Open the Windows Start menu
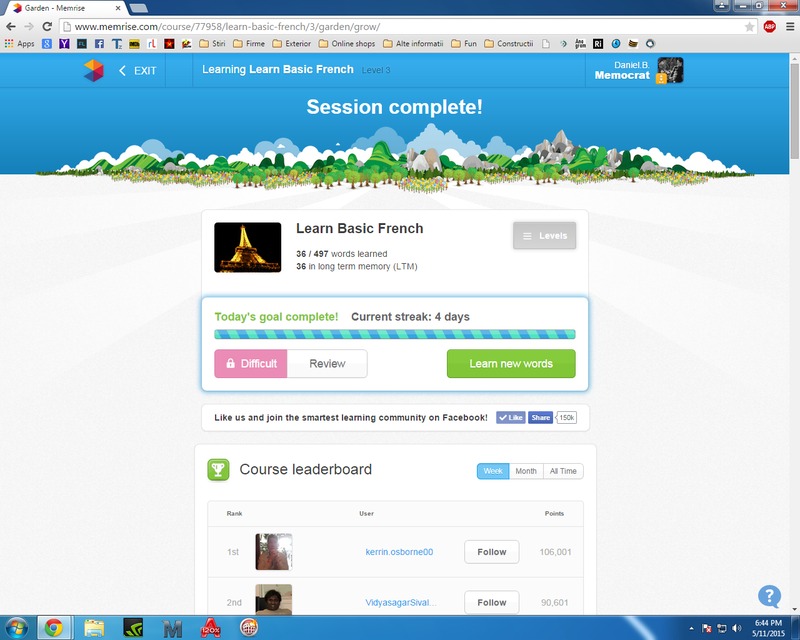 point(16,628)
